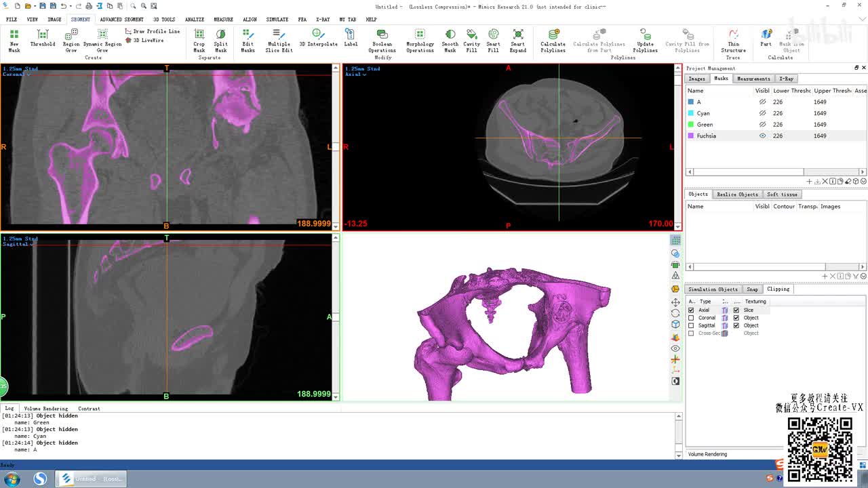Open Morphology Operations

[x=420, y=40]
